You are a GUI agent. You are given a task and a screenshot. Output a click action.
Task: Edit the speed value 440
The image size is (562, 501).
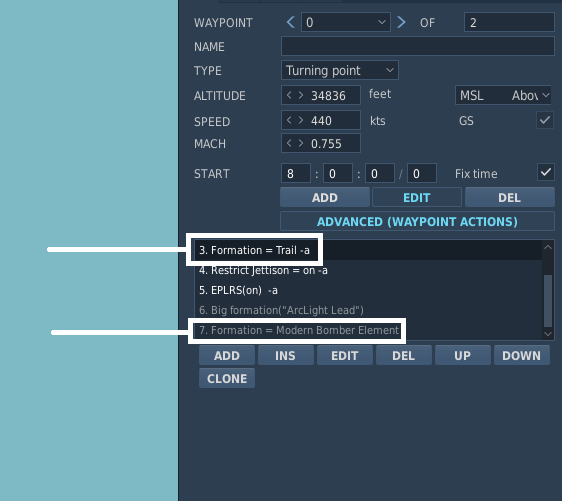(322, 121)
